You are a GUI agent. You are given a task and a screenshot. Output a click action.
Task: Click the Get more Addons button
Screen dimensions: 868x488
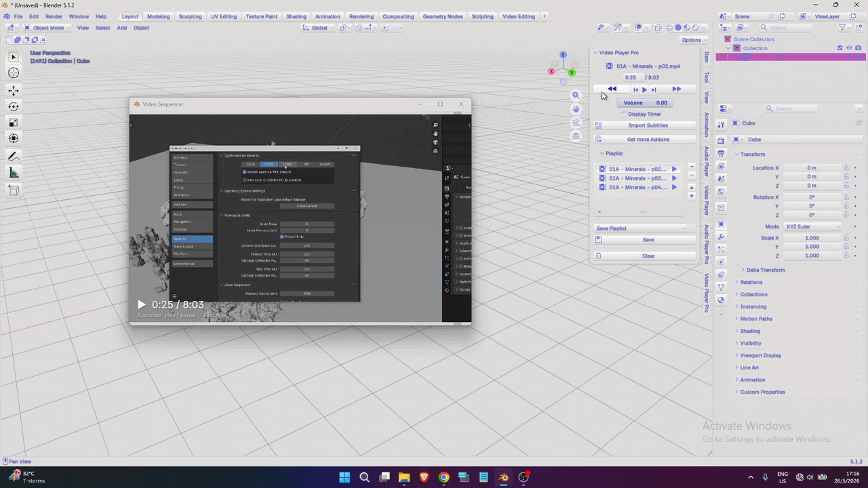[x=645, y=140]
